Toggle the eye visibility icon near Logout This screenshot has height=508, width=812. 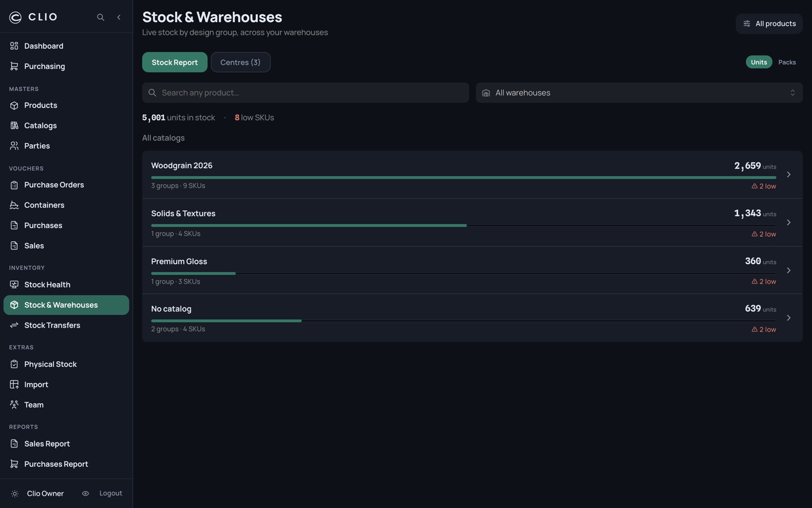point(85,494)
